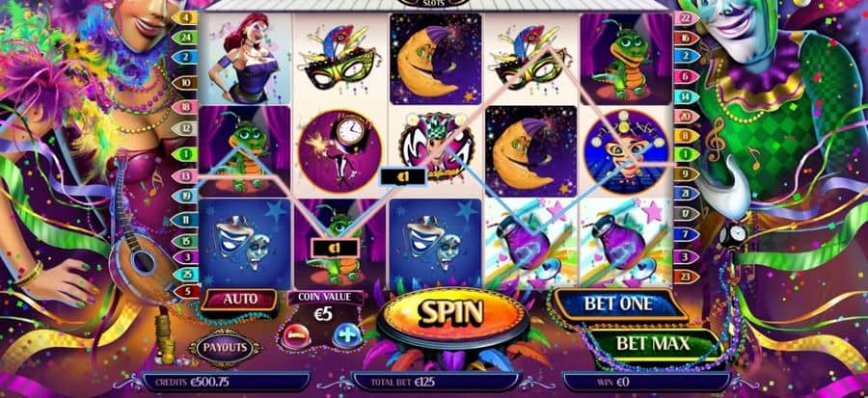Select payline 24 marker on left
This screenshot has width=868, height=398.
point(185,38)
